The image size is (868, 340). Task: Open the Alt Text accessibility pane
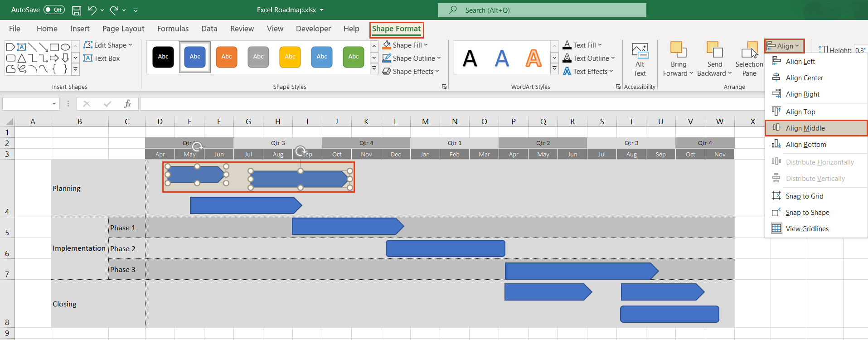point(640,60)
